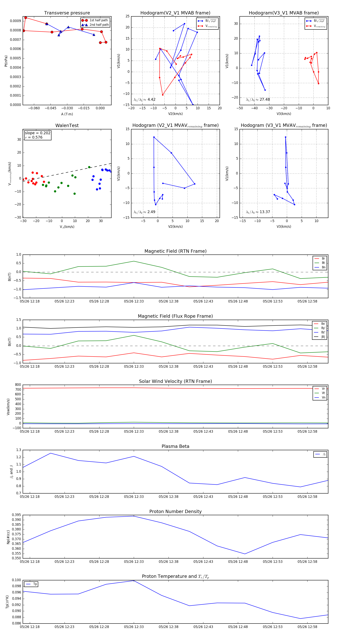Viewport: 351px width, 644px height.
Task: Click the 'Plasma Beta' plot title
Action: (x=175, y=447)
